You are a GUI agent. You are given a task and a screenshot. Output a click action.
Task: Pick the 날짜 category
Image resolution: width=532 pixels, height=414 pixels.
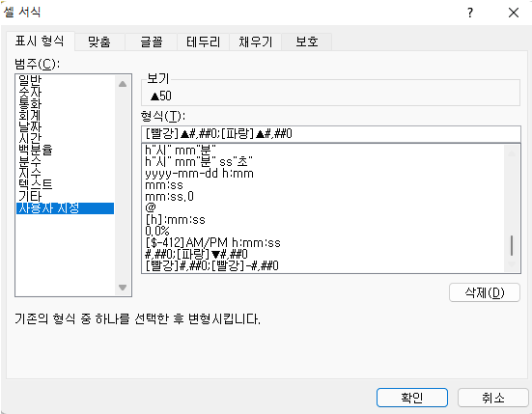tap(65, 126)
